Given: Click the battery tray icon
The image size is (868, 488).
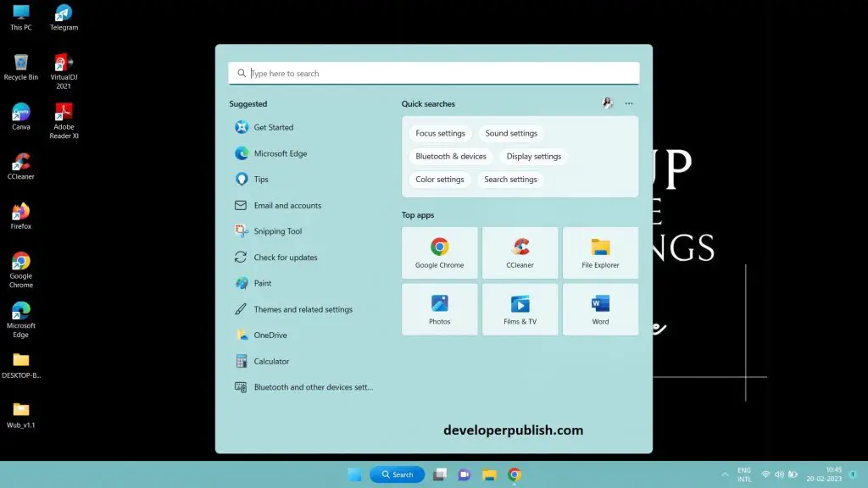Looking at the screenshot, I should tap(793, 474).
